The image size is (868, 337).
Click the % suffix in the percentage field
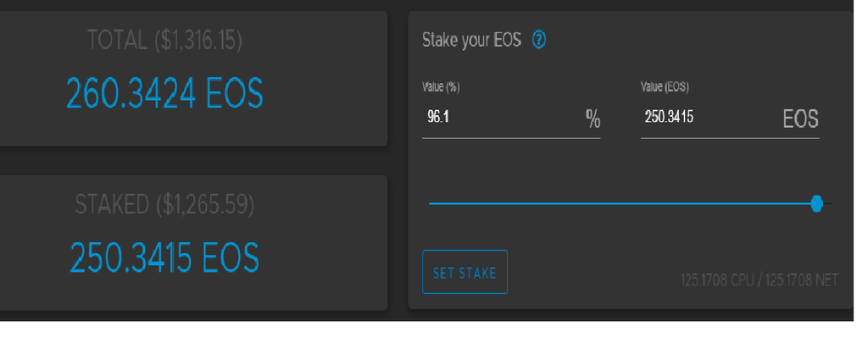tap(593, 119)
